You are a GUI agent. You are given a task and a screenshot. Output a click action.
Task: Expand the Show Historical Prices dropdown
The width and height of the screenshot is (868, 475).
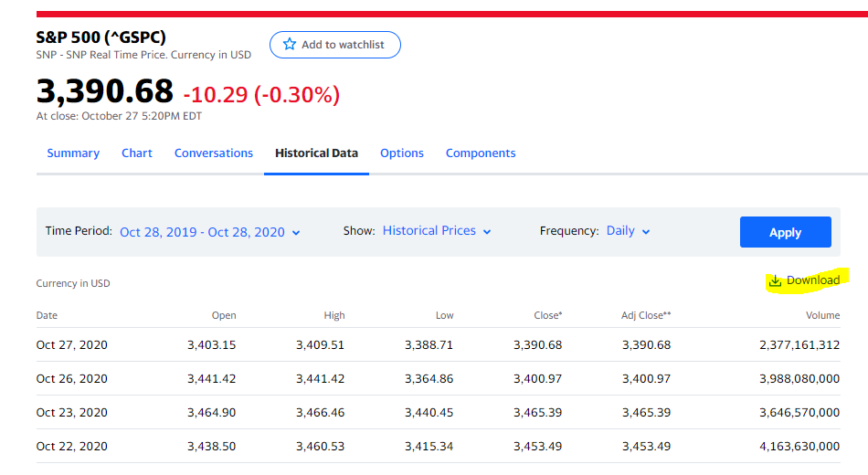pyautogui.click(x=437, y=231)
